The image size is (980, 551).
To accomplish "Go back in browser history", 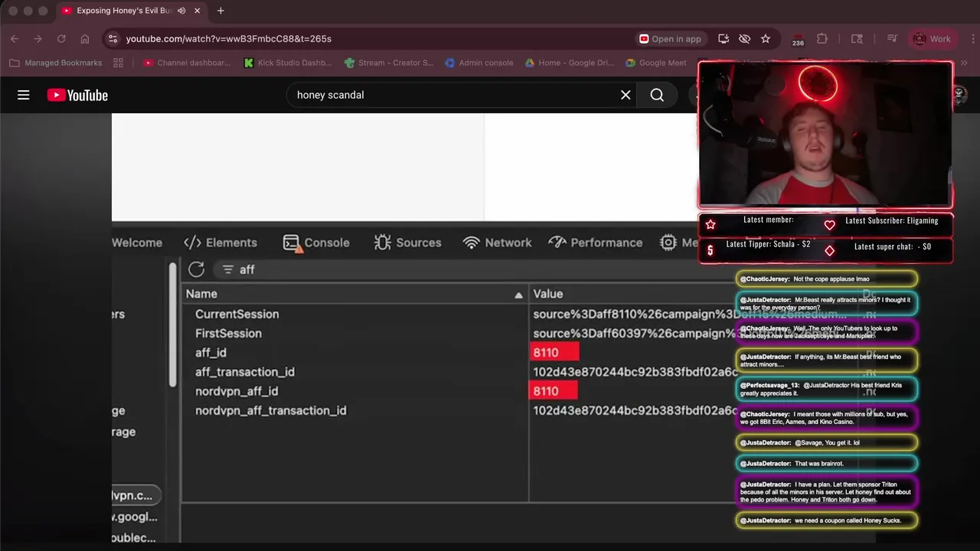I will (x=15, y=38).
